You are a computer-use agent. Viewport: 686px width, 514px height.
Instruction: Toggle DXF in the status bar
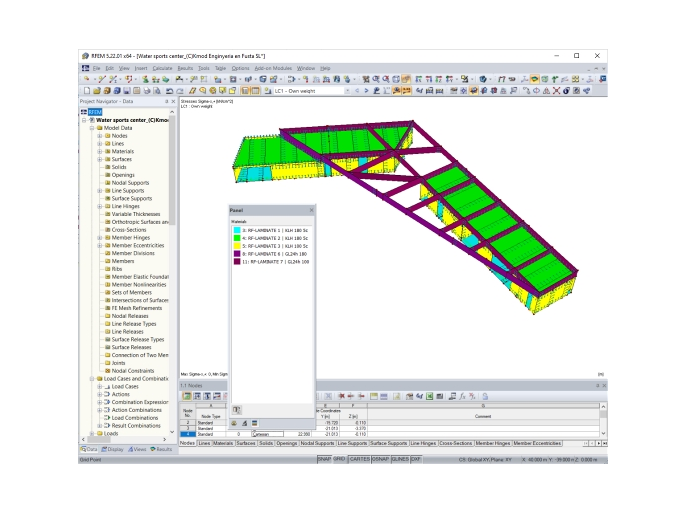[x=416, y=459]
